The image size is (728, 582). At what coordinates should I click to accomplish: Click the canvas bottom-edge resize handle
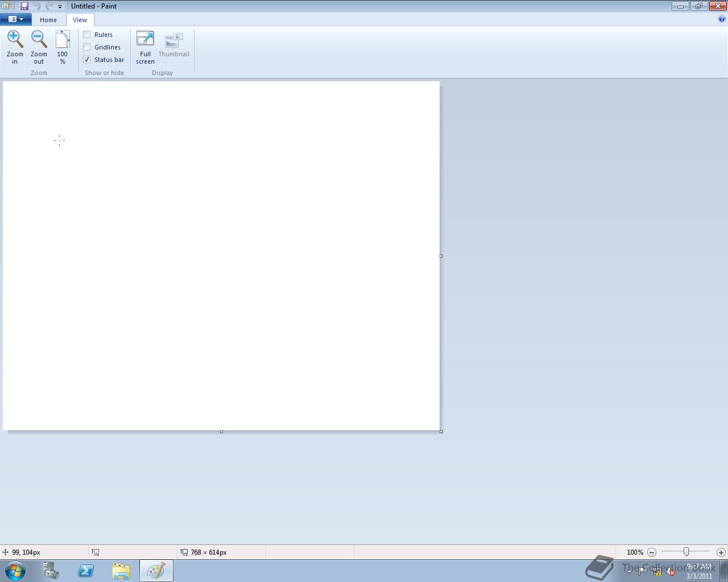pyautogui.click(x=221, y=432)
